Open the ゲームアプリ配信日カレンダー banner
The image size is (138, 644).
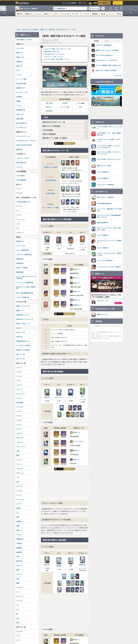coord(107,284)
